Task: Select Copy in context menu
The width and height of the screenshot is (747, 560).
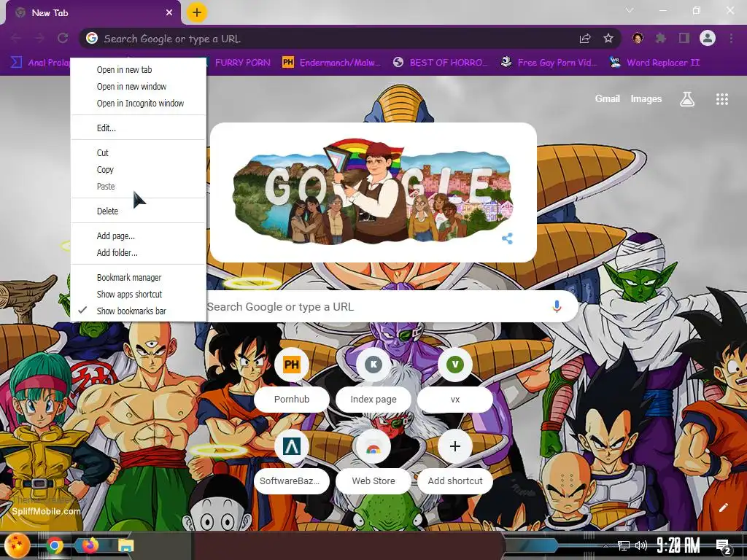Action: pyautogui.click(x=138, y=169)
